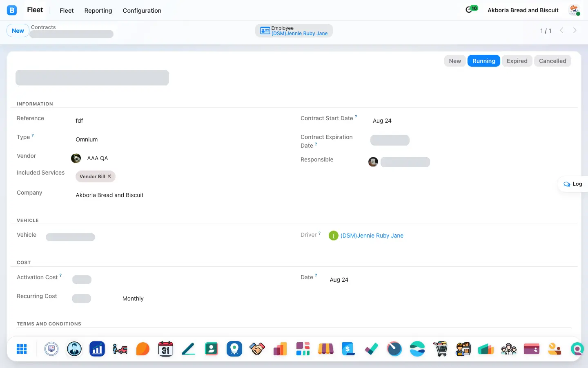Image resolution: width=588 pixels, height=368 pixels.
Task: Go back to Contracts breadcrumb
Action: (43, 27)
